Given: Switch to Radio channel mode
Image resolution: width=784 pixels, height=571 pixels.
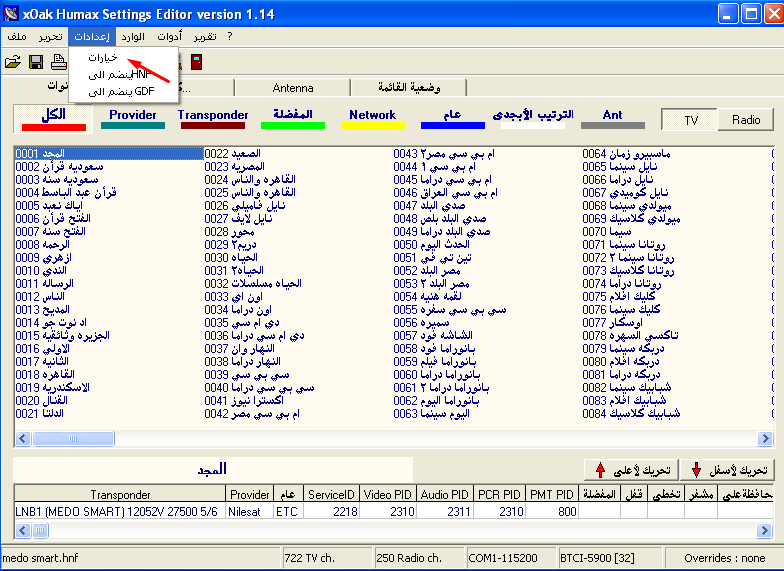Looking at the screenshot, I should [746, 120].
